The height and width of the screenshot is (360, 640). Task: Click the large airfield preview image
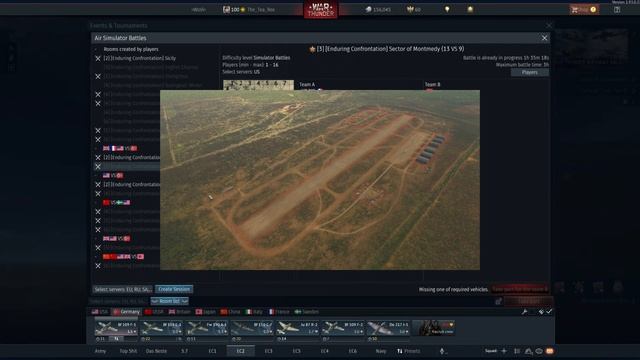[x=320, y=180]
